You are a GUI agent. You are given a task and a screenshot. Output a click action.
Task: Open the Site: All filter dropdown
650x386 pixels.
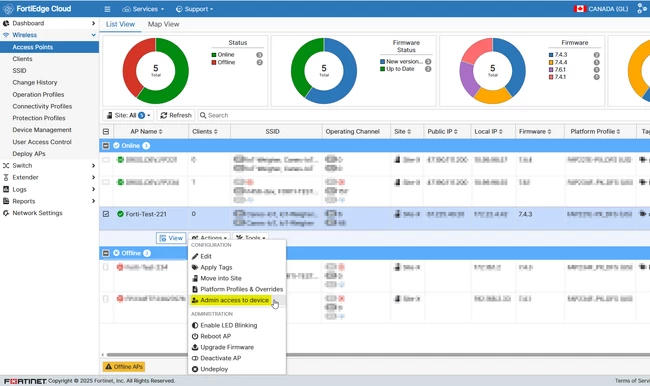129,115
